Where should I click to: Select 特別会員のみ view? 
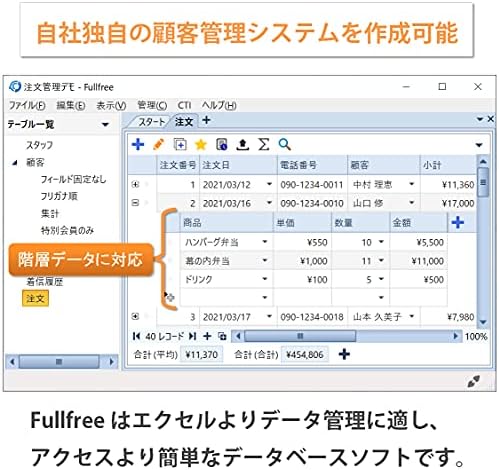click(67, 230)
